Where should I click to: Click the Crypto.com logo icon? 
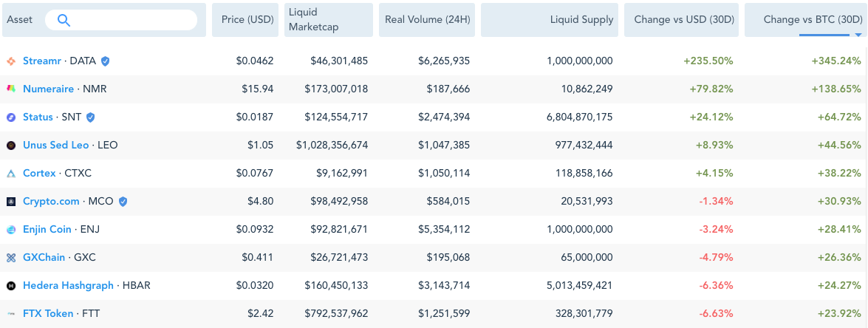pos(11,202)
